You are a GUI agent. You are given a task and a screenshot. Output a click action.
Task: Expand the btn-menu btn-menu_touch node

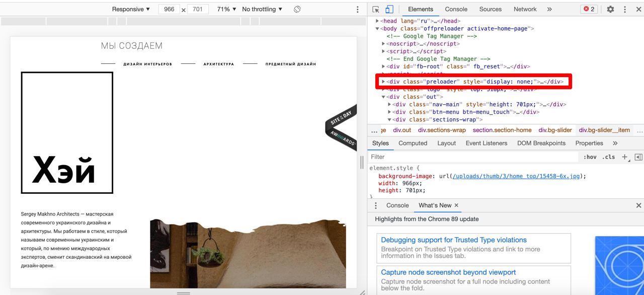[390, 112]
